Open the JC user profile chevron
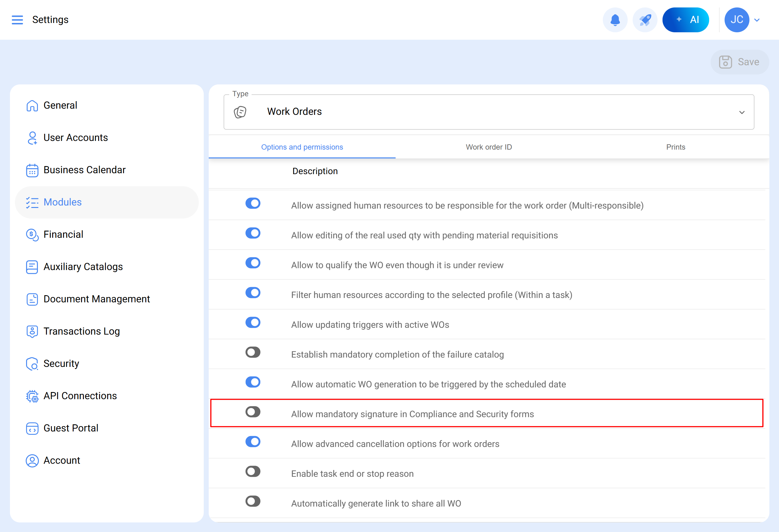 tap(757, 20)
